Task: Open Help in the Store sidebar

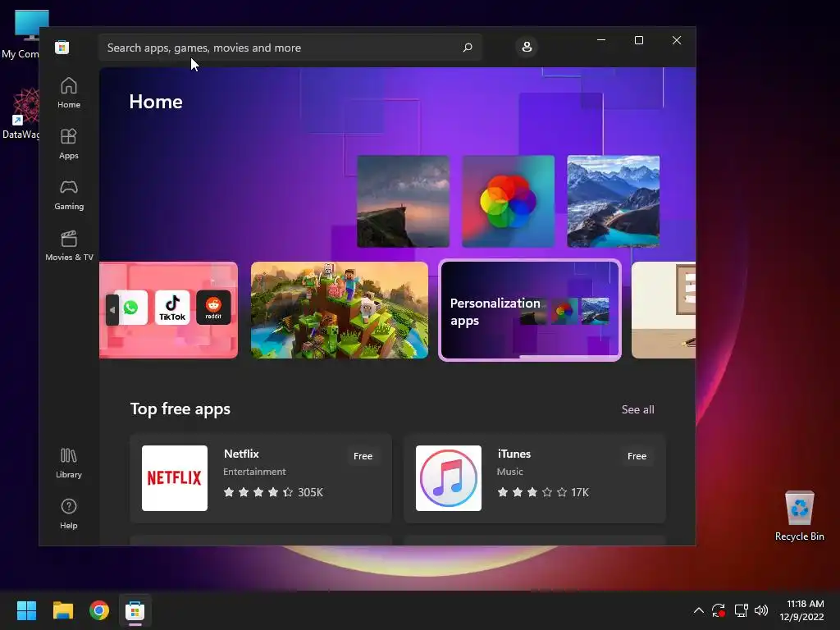Action: [69, 514]
